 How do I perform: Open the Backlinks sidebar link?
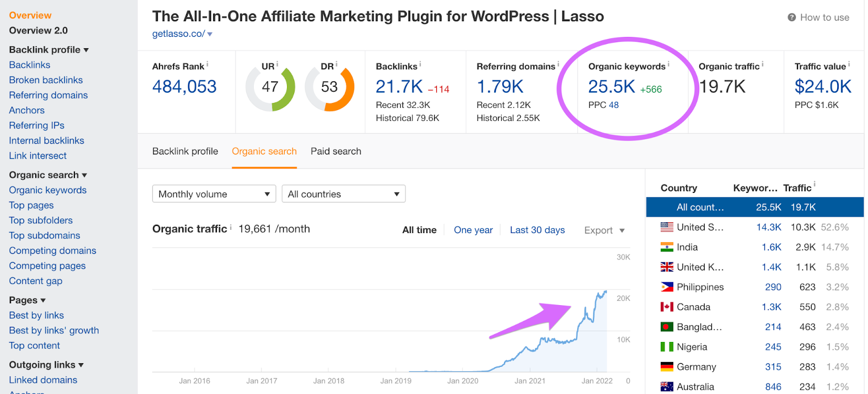tap(30, 64)
